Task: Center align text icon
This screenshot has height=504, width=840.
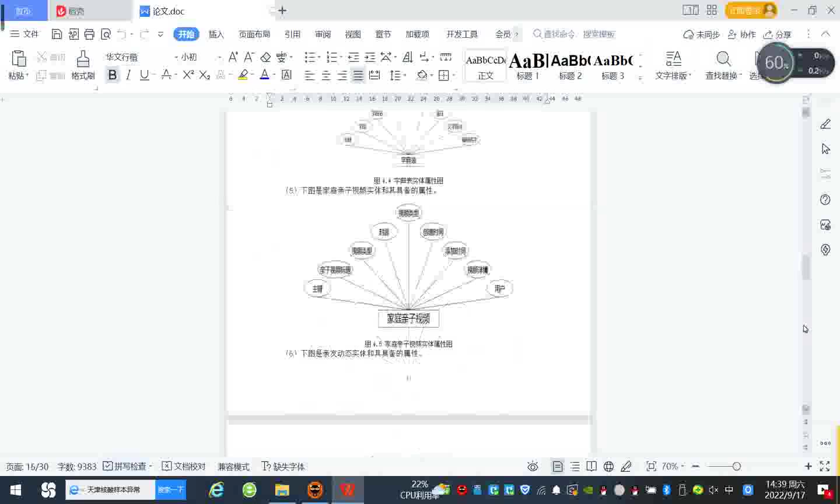Action: [x=326, y=75]
